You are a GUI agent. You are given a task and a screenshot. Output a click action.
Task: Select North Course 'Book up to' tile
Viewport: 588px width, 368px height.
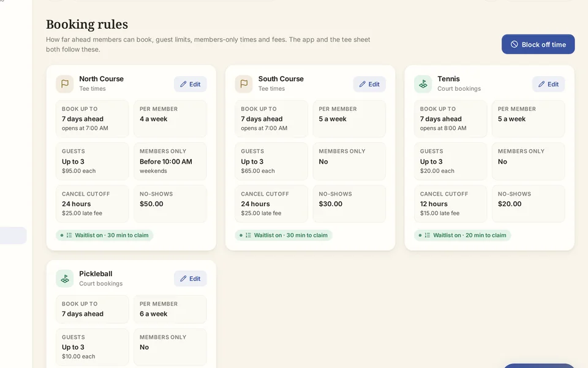(92, 118)
